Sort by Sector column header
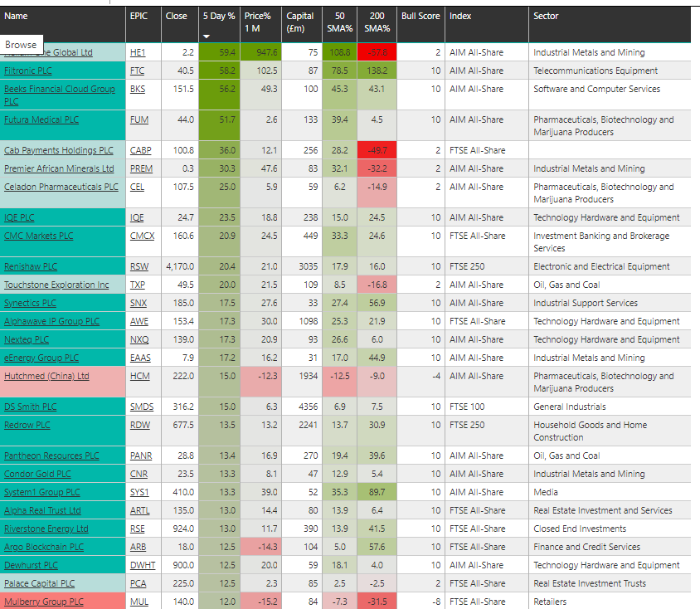 click(x=546, y=16)
